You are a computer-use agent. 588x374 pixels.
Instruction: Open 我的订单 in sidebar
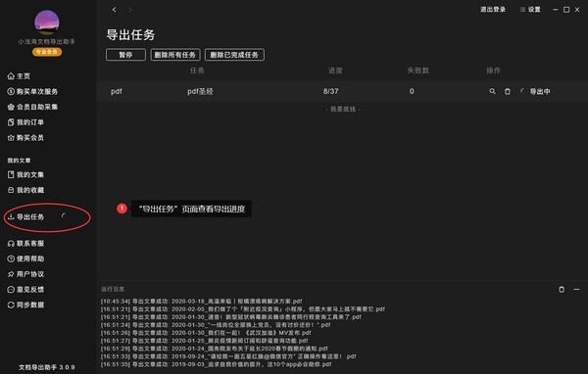(25, 122)
